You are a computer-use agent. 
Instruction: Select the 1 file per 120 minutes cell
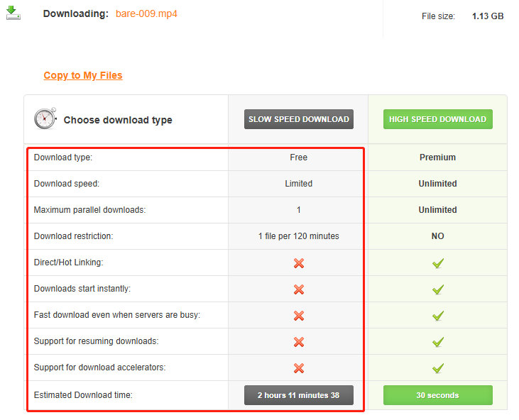pos(299,236)
